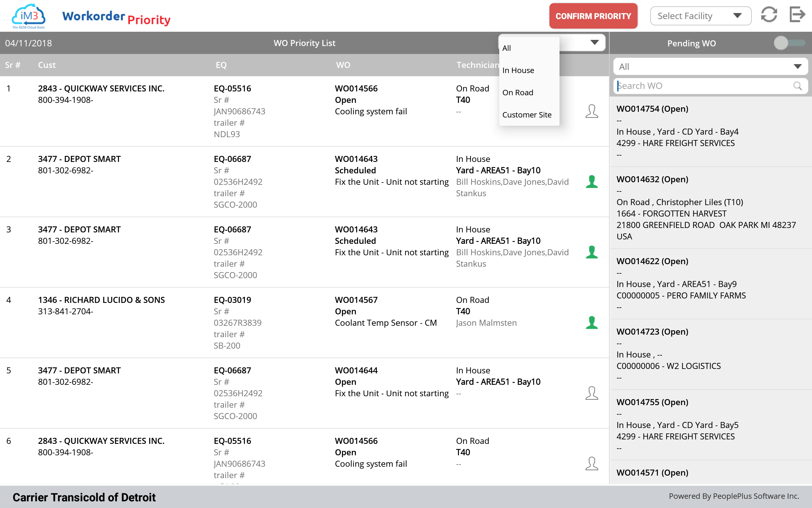
Task: Click the 'WO Priority List' title
Action: click(x=304, y=43)
